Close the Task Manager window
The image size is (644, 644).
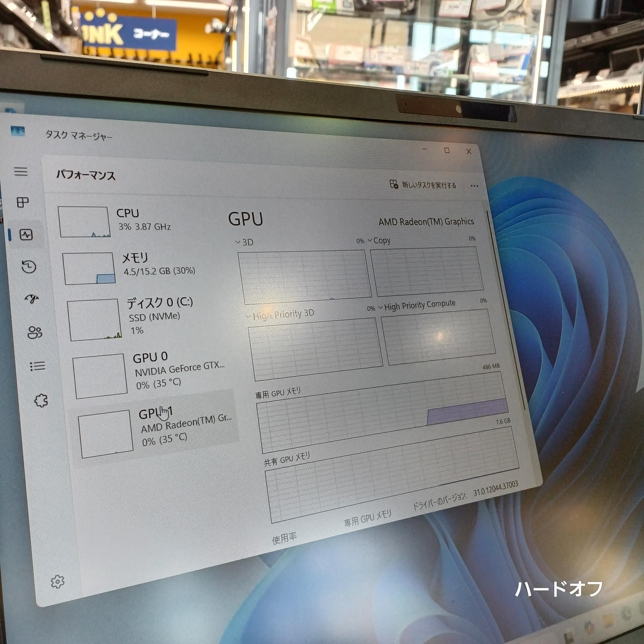(469, 151)
